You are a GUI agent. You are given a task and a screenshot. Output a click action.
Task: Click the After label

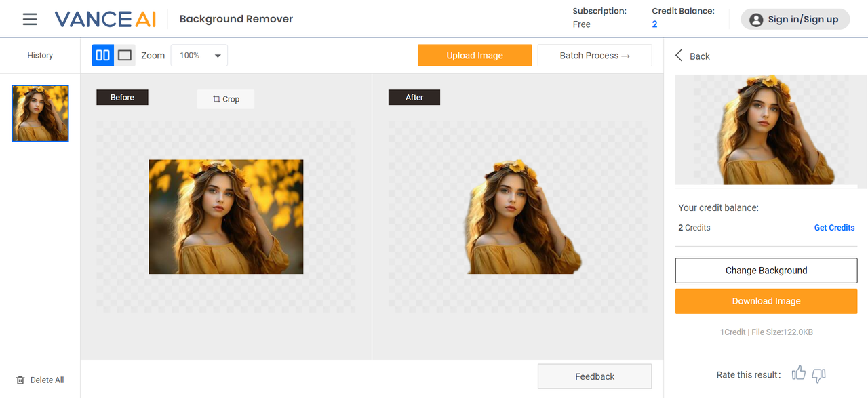(x=414, y=98)
